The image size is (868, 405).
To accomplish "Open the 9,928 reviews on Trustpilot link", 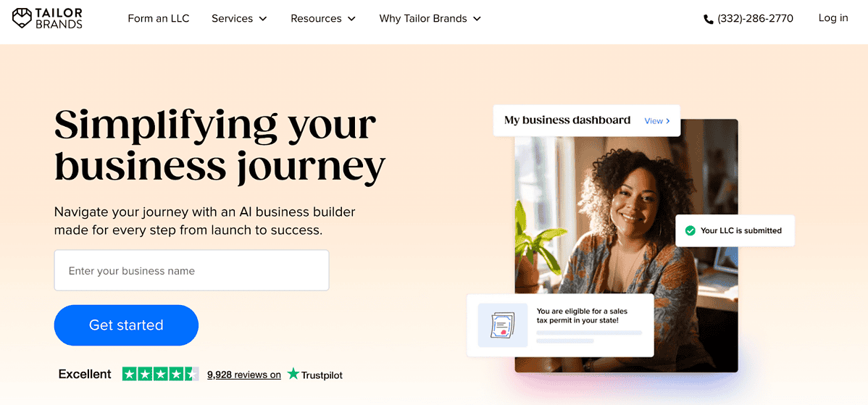I will 244,375.
